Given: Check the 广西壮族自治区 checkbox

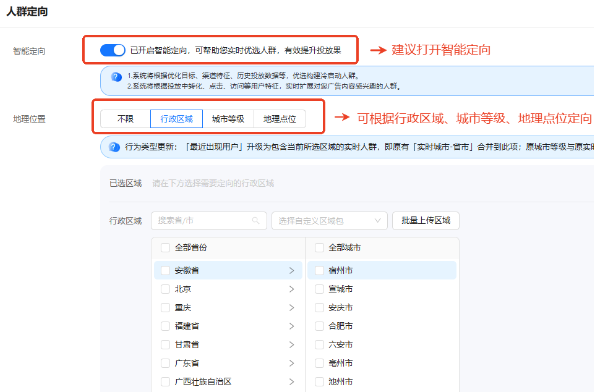Looking at the screenshot, I should pos(165,382).
